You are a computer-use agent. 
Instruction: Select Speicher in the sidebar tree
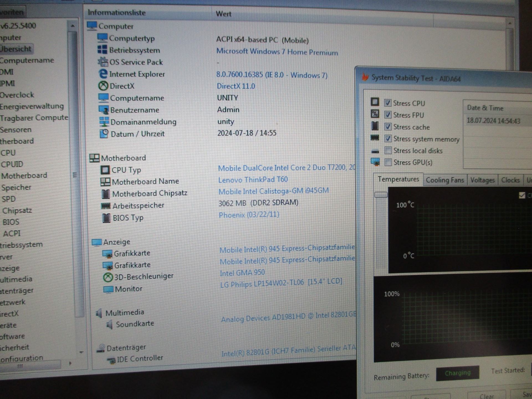pos(16,187)
